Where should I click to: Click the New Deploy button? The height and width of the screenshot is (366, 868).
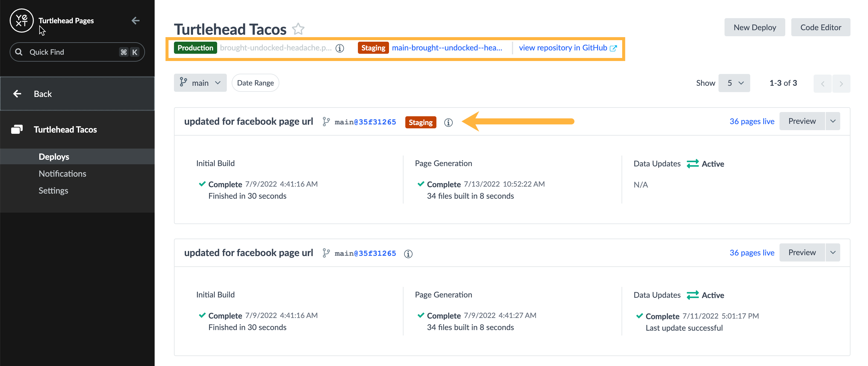click(x=754, y=27)
